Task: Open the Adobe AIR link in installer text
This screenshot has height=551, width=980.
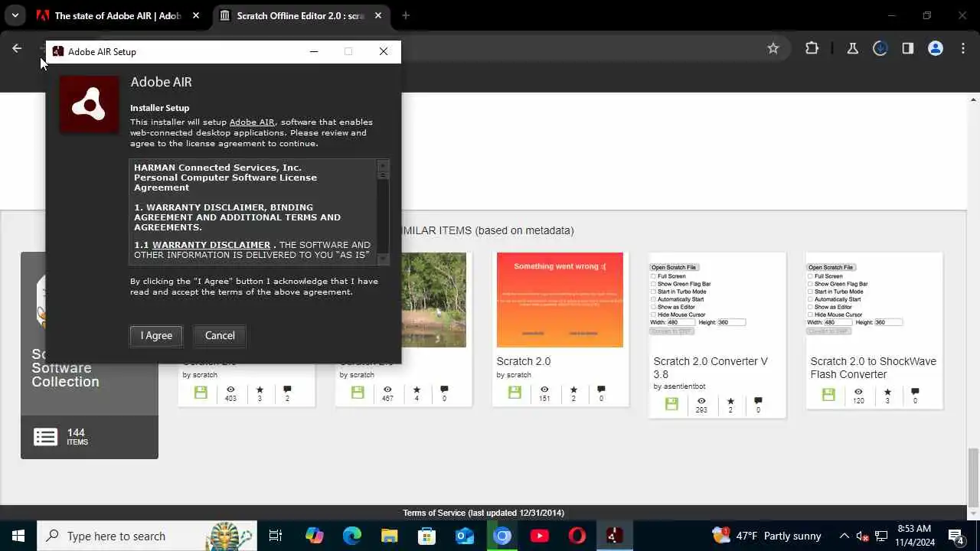Action: point(252,122)
